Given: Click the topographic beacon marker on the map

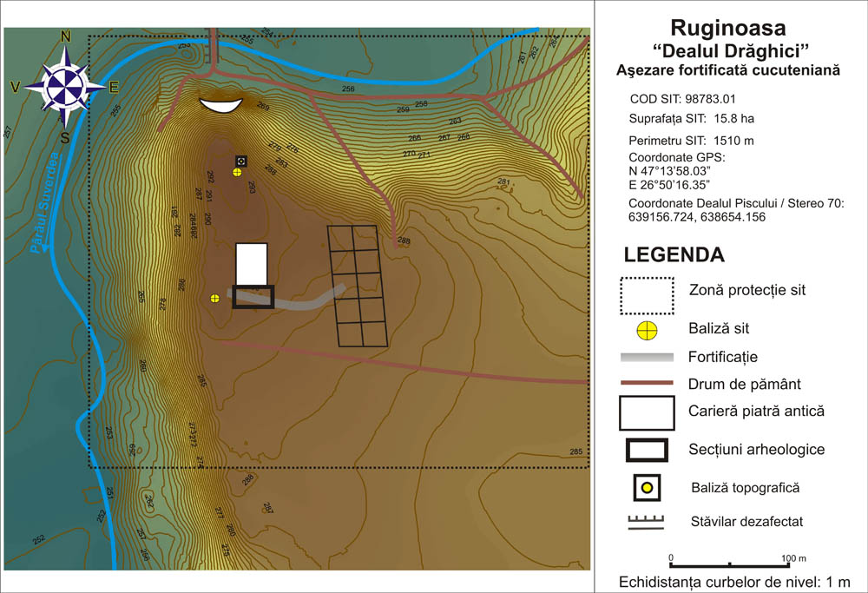Looking at the screenshot, I should point(241,161).
